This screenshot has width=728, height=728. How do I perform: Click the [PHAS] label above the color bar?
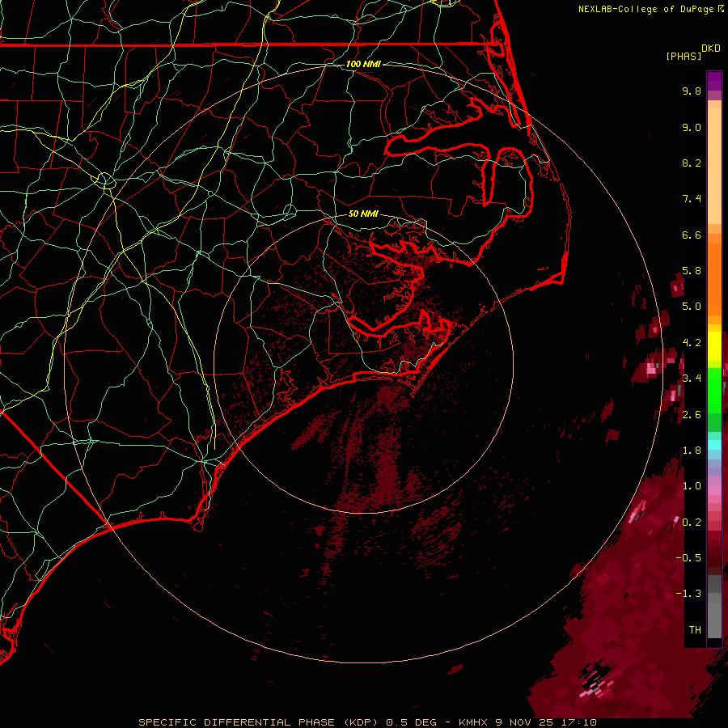point(684,56)
